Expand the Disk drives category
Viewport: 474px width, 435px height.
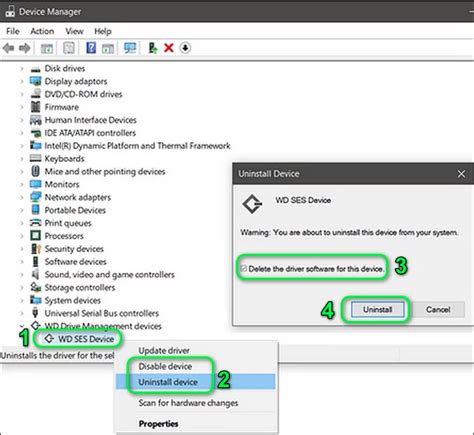[x=22, y=69]
